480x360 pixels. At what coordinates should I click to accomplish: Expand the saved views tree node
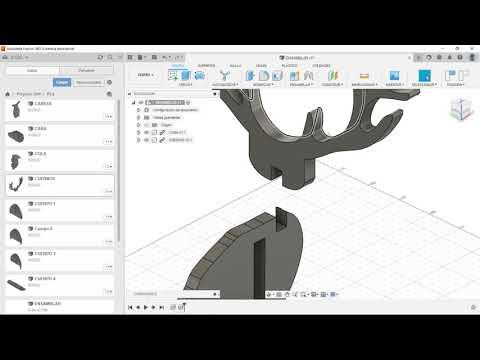(138, 117)
